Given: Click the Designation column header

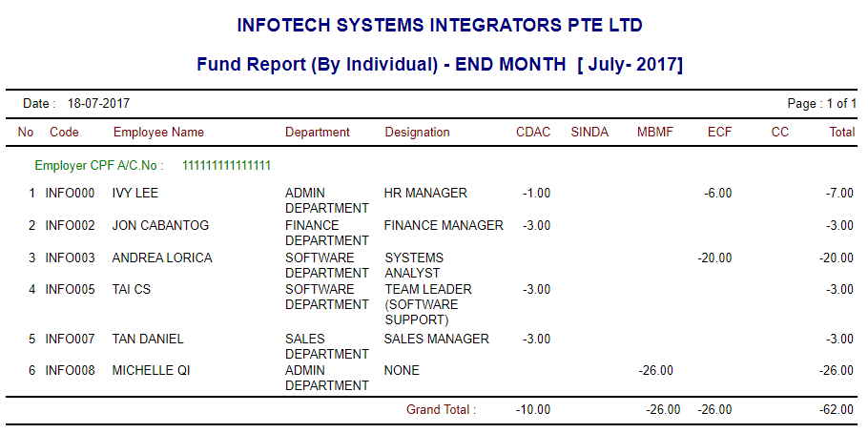Looking at the screenshot, I should [417, 133].
